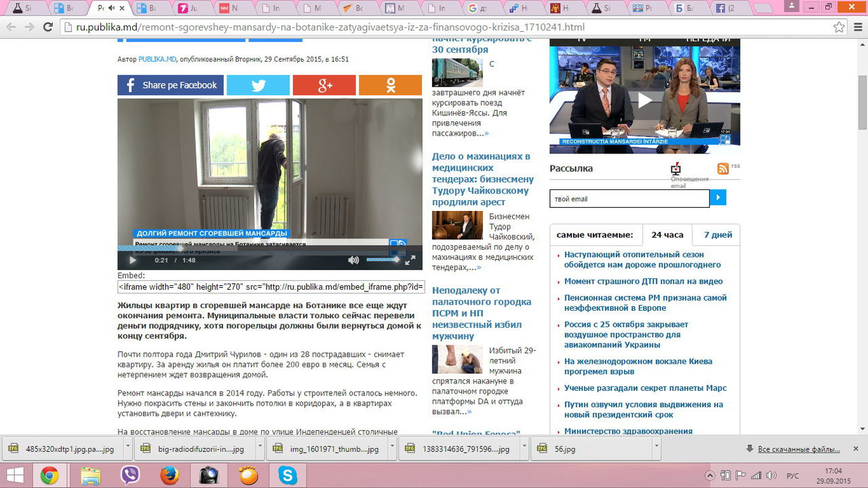The height and width of the screenshot is (488, 868).
Task: Open downloaded file img_1601971_thumb....jpg
Action: 325,449
